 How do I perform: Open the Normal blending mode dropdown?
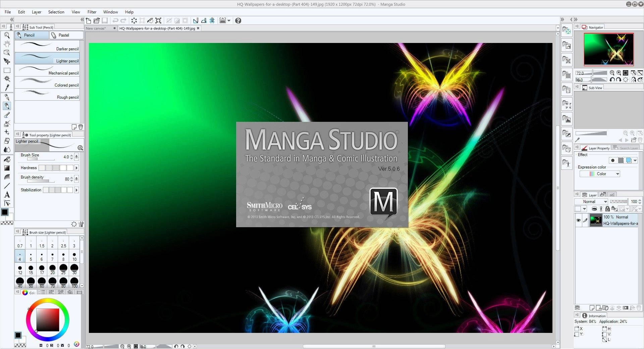(591, 202)
